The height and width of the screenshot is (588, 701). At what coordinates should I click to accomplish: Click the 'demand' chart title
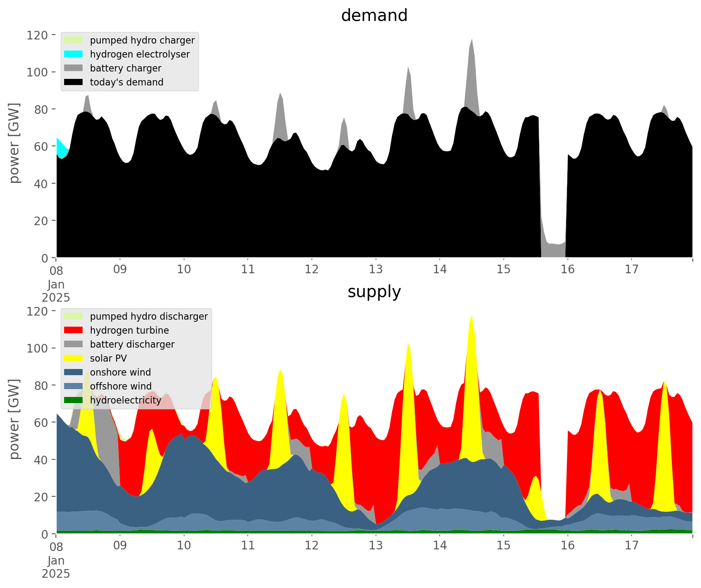coord(374,16)
